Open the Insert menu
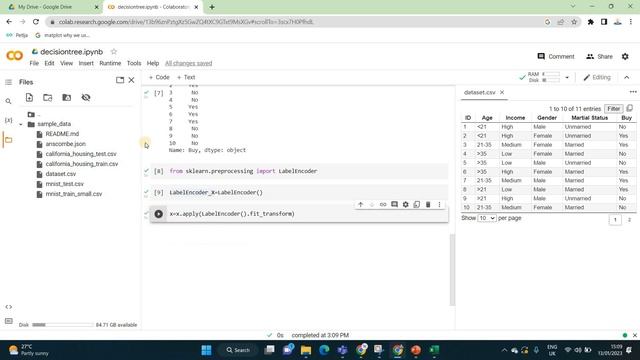Viewport: 640px width, 360px height. tap(86, 63)
